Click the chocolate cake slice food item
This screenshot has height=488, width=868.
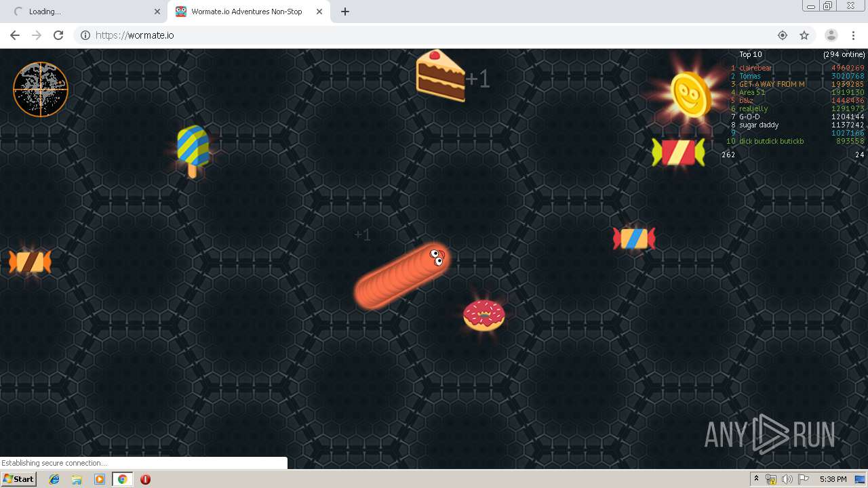(440, 75)
